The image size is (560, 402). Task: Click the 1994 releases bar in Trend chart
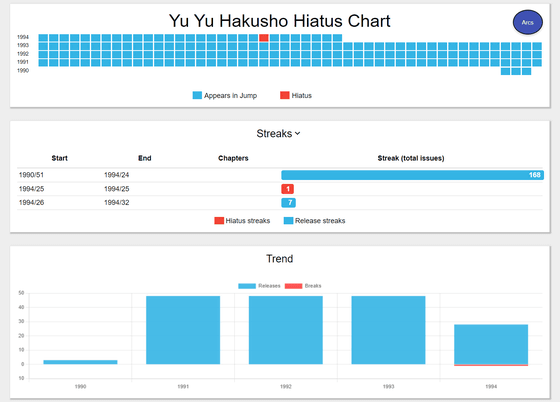coord(491,344)
